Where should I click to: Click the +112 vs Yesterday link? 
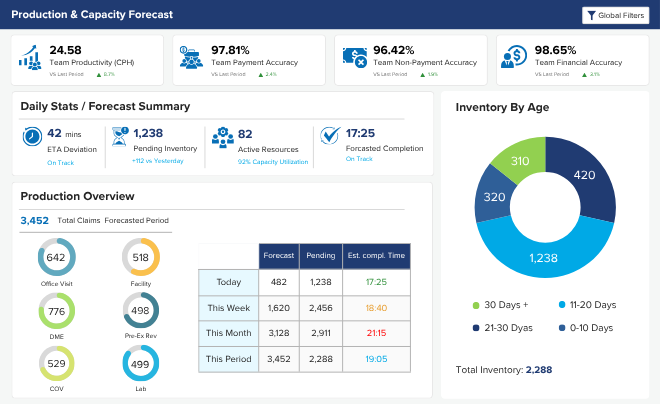point(158,161)
